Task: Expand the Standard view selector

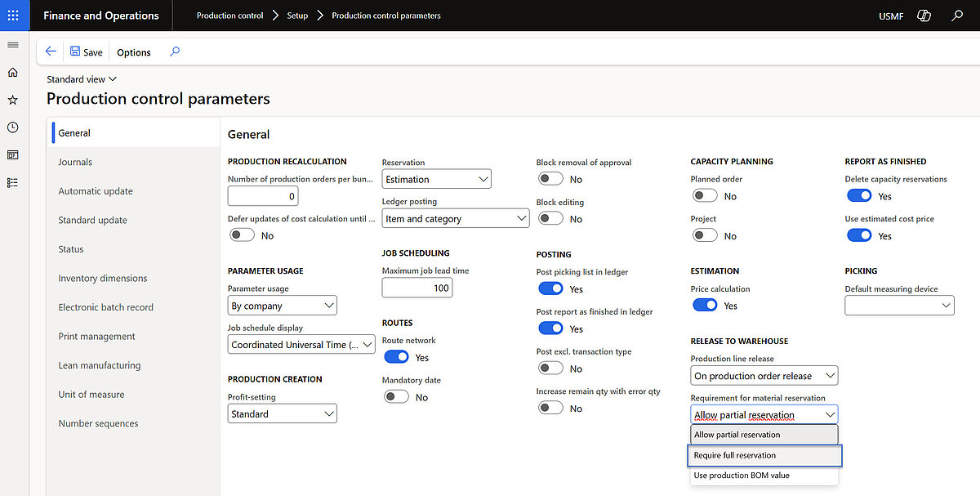Action: pos(81,78)
